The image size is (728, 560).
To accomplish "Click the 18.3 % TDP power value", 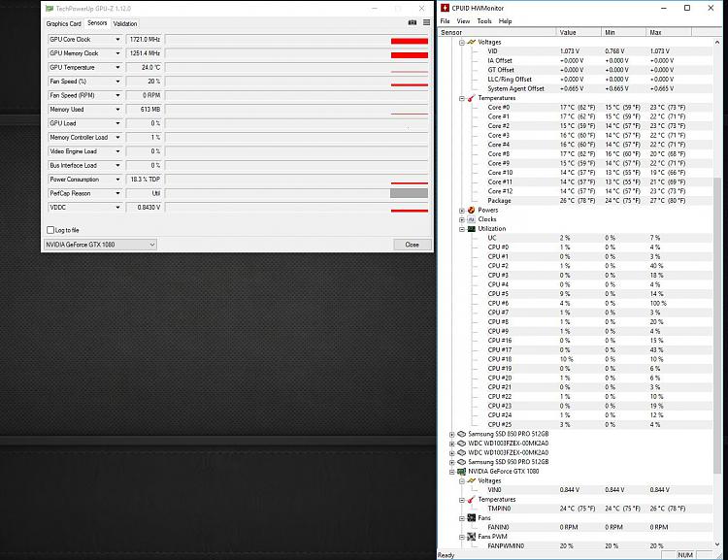I will click(145, 180).
